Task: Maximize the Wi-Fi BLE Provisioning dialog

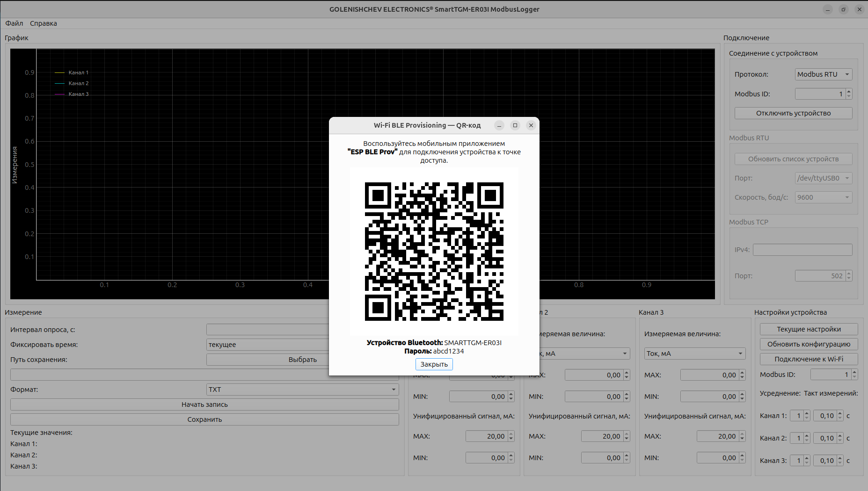Action: pyautogui.click(x=515, y=125)
